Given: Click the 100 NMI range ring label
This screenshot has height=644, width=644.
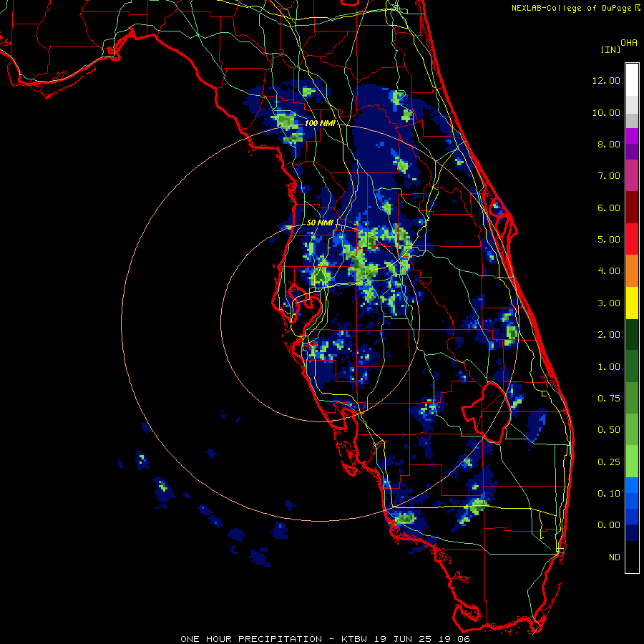Looking at the screenshot, I should coord(319,123).
